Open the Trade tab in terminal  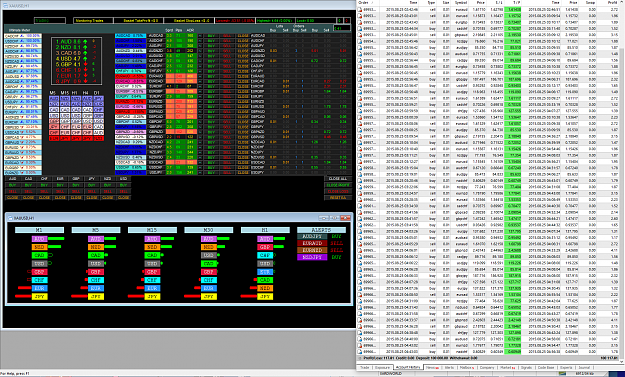coord(364,367)
